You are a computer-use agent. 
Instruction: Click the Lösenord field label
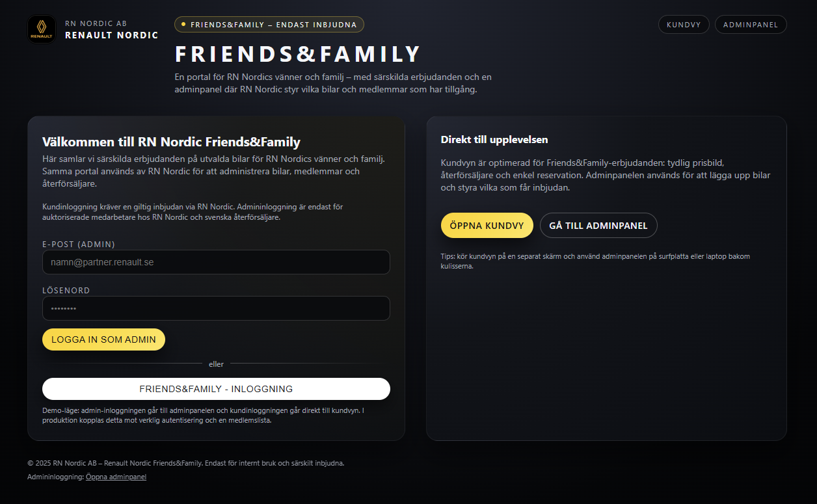pos(66,291)
